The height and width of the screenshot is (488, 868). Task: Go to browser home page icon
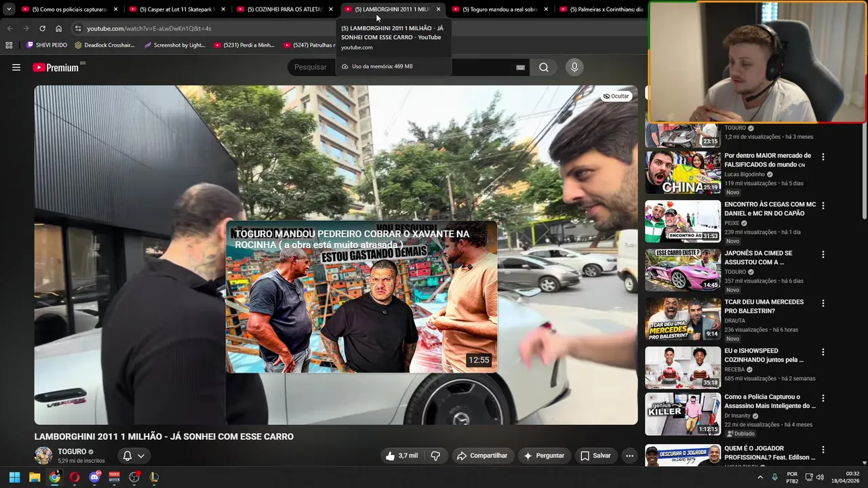coord(59,28)
